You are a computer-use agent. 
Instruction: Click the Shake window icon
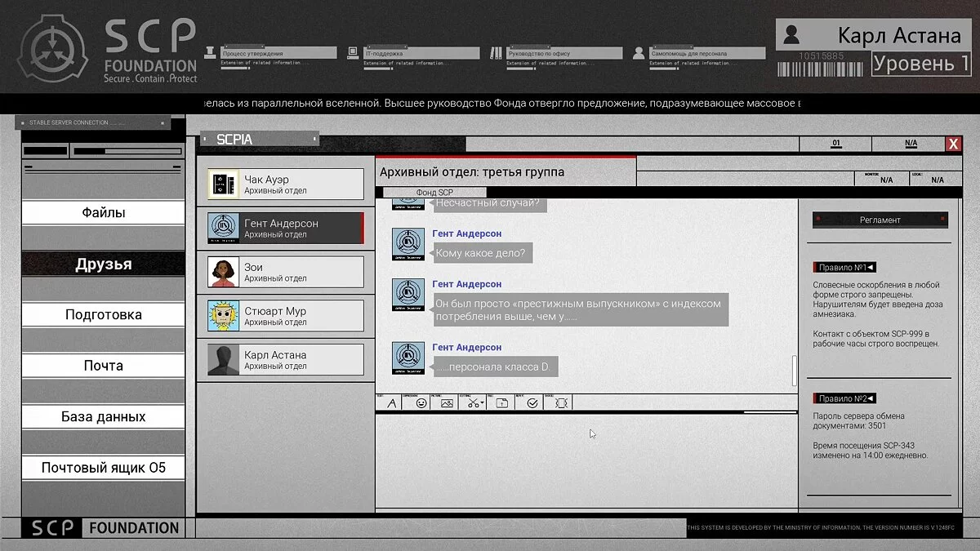[x=561, y=403]
